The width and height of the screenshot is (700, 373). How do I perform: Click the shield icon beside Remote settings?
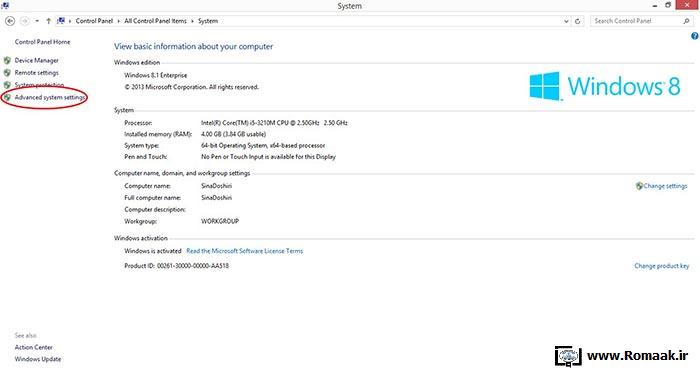7,72
